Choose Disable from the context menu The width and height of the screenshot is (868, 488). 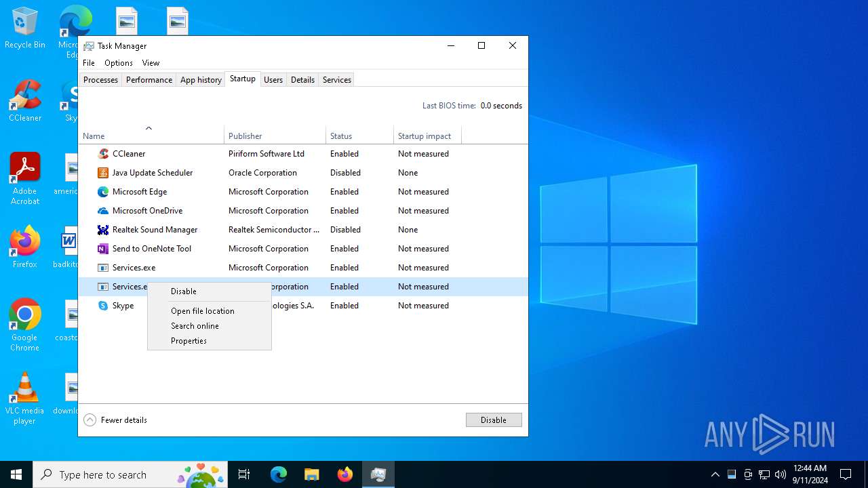pos(210,291)
